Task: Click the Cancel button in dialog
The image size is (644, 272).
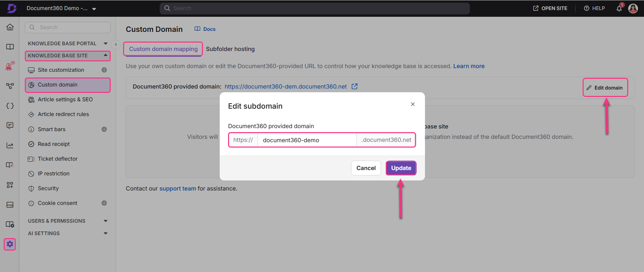Action: [366, 168]
